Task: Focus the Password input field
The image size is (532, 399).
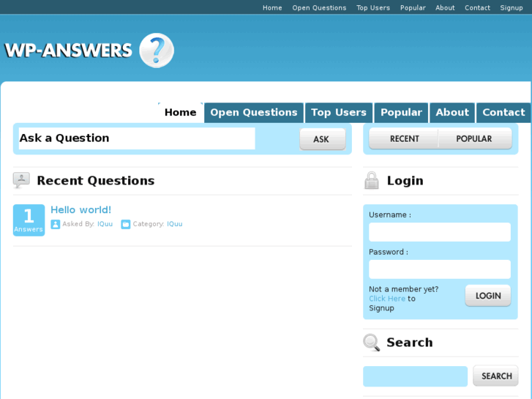Action: click(440, 269)
